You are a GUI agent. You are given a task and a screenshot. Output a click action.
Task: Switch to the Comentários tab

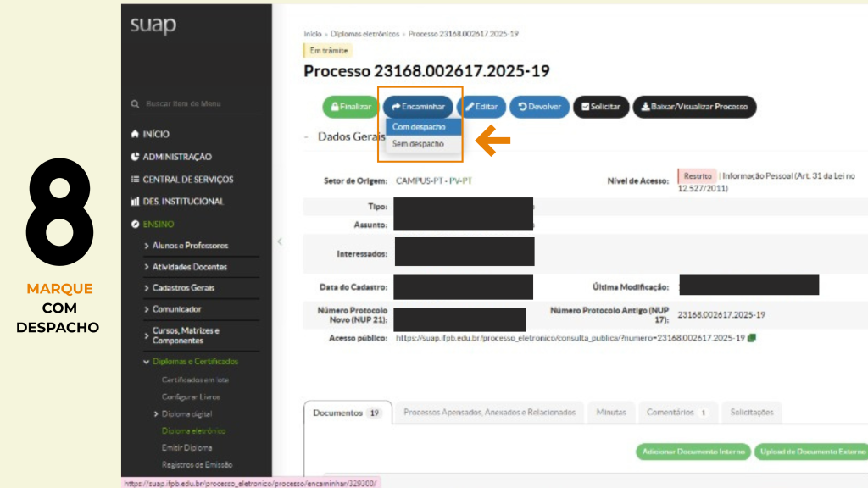click(676, 413)
